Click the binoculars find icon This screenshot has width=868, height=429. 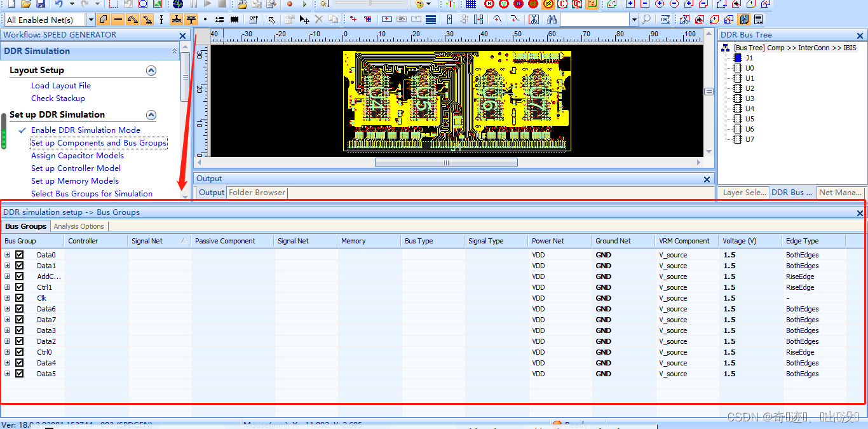click(x=551, y=20)
